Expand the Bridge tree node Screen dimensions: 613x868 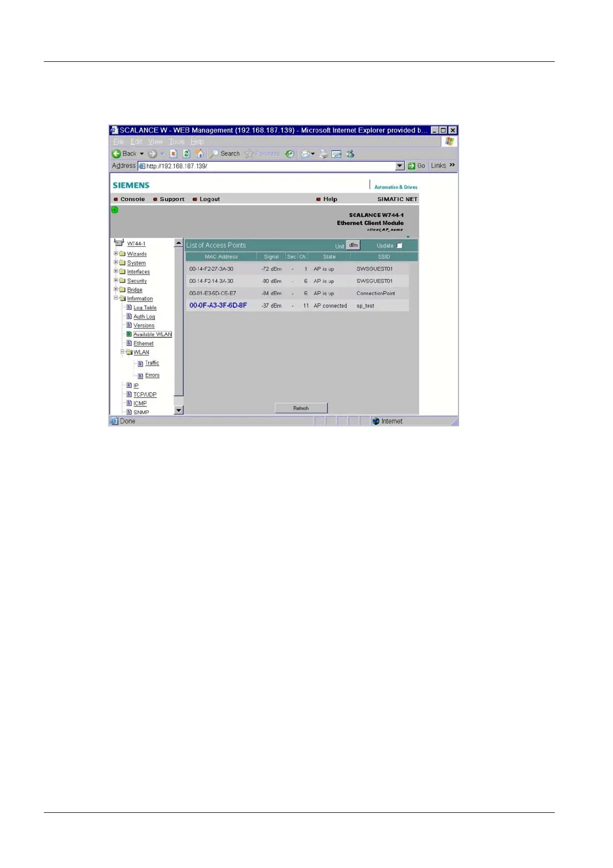tap(116, 289)
